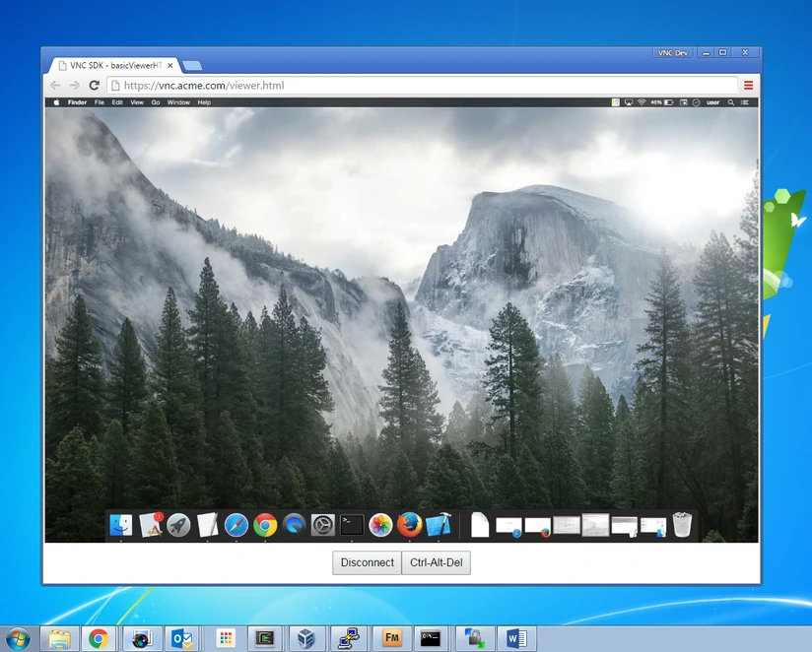
Task: Open Finder from the Mac dock
Action: (x=120, y=525)
